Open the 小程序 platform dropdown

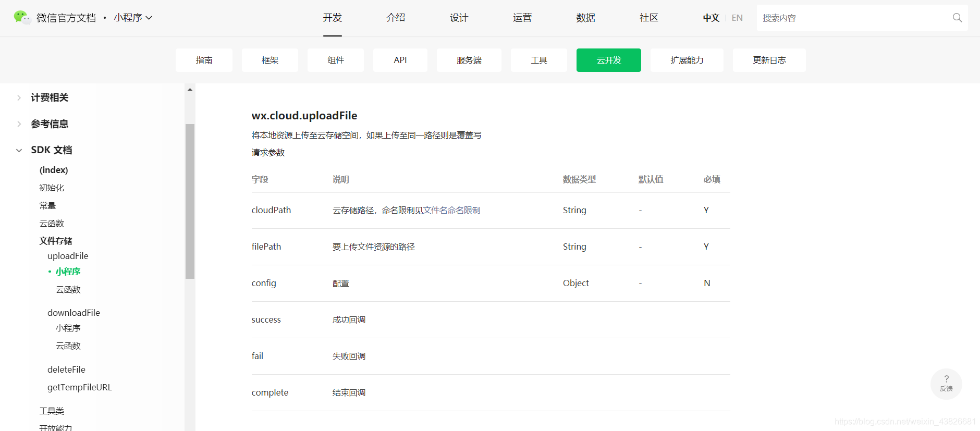coord(133,18)
